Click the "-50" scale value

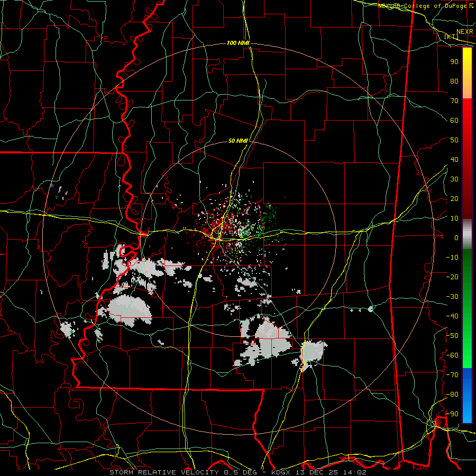(x=452, y=336)
